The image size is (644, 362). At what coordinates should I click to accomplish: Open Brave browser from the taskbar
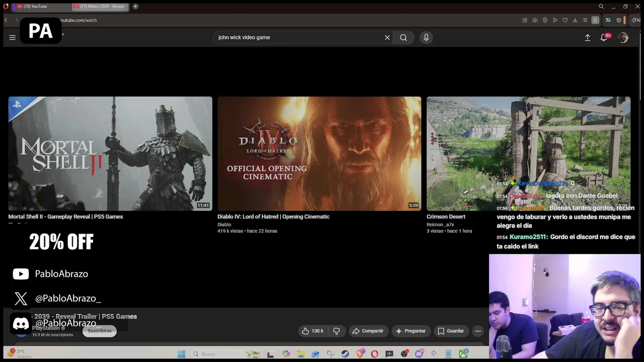pos(360,354)
